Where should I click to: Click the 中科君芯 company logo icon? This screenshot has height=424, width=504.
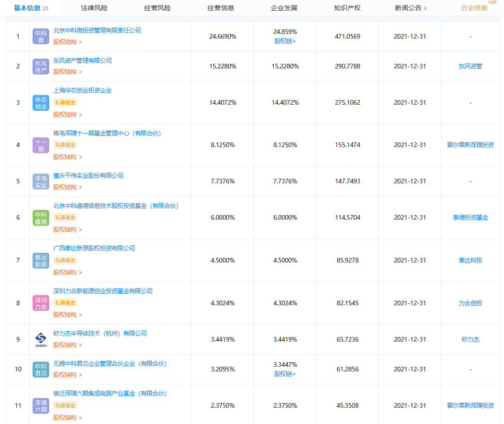click(41, 369)
